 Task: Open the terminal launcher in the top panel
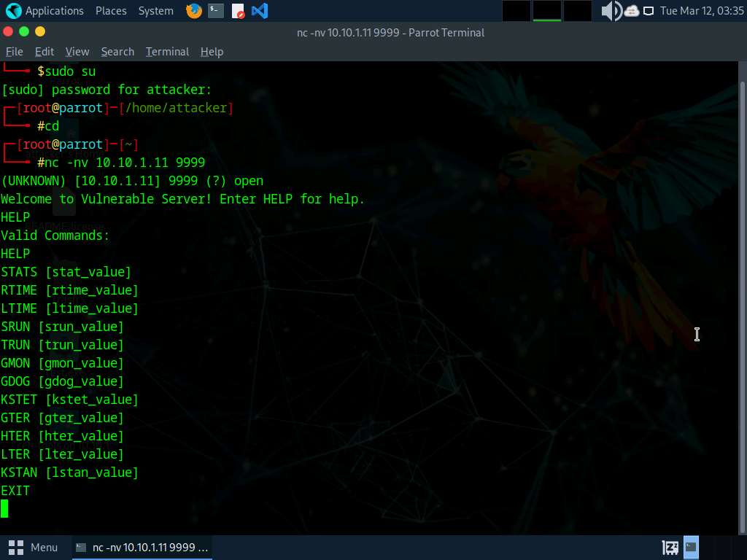[216, 10]
